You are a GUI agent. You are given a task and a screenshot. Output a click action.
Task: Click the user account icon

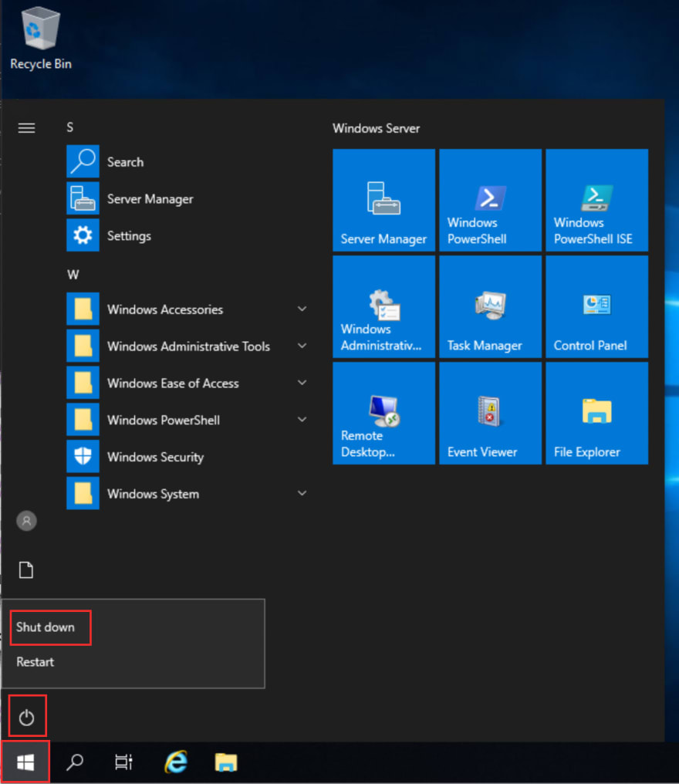(x=26, y=521)
